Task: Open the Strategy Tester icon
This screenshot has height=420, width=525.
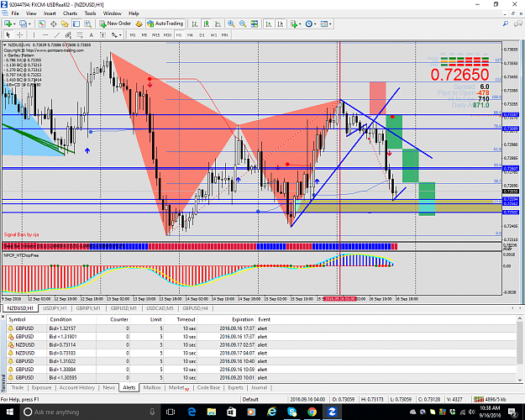Action: (87, 24)
